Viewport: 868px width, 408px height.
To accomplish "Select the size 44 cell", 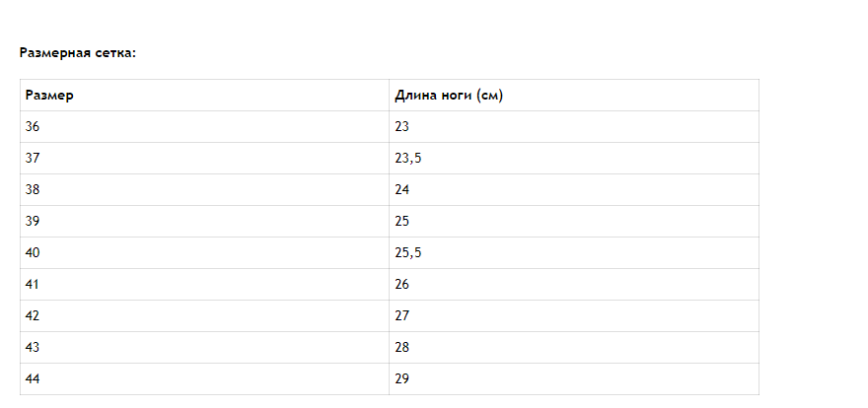I will pyautogui.click(x=35, y=379).
